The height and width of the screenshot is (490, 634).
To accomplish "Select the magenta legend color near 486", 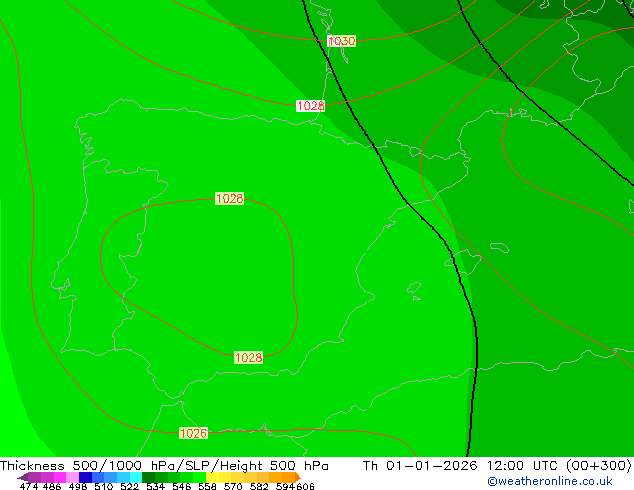I will (60, 477).
